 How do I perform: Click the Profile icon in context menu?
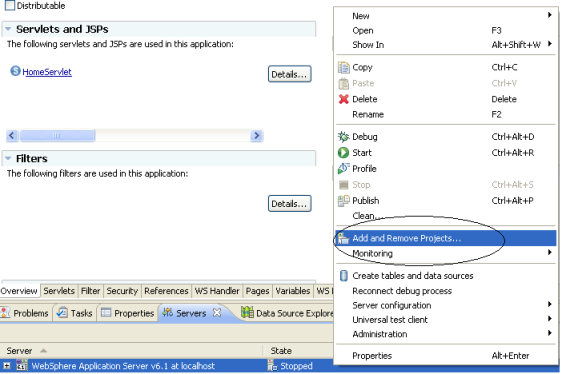(x=343, y=169)
